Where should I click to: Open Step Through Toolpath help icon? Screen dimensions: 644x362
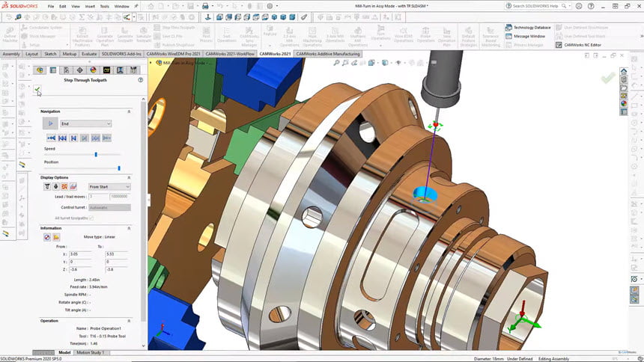pyautogui.click(x=141, y=80)
